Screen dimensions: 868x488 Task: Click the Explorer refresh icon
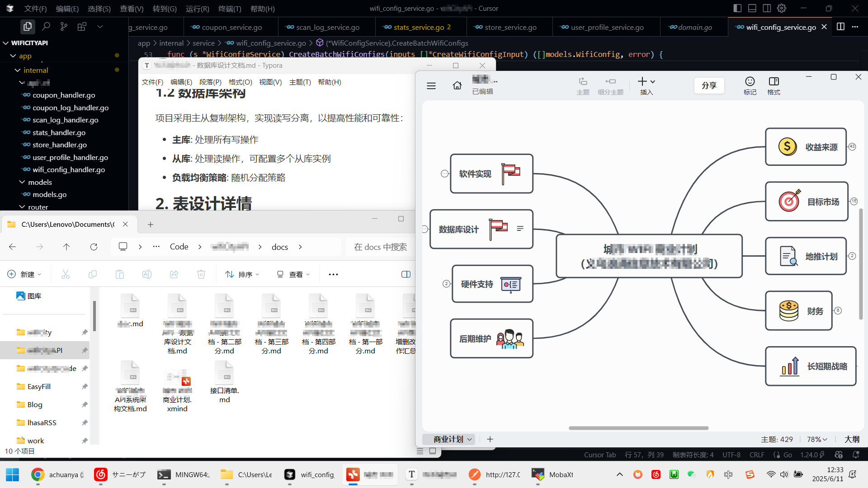tap(94, 247)
